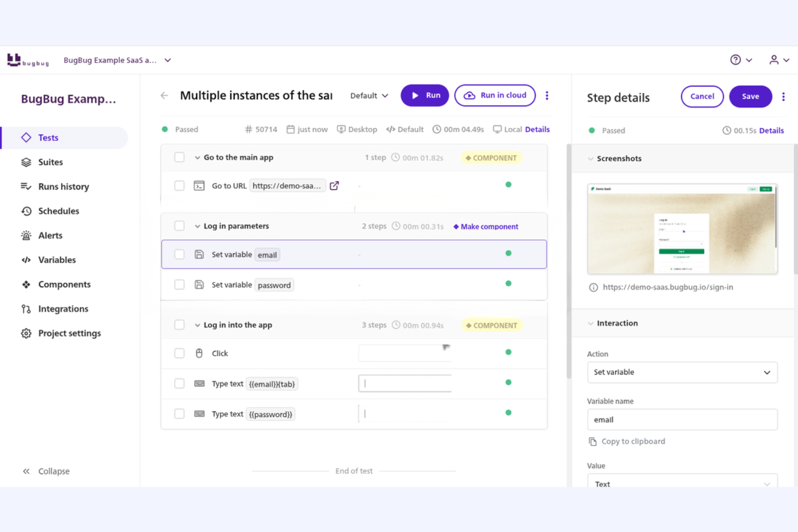Open the URL in a new tab via external link icon
This screenshot has height=532, width=798.
(334, 185)
